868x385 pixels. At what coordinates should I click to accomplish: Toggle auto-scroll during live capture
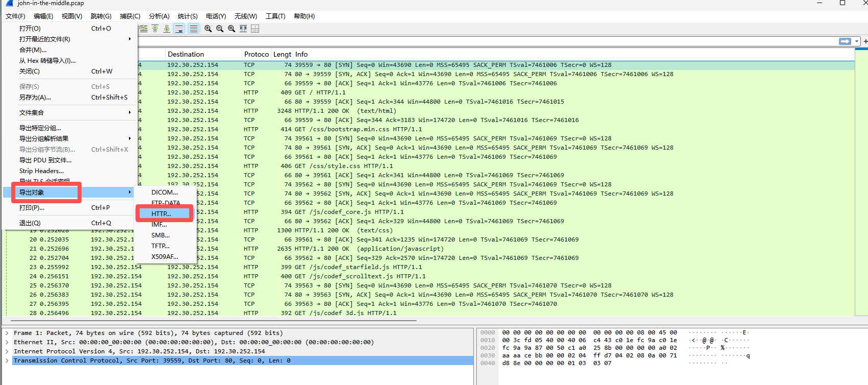[x=179, y=29]
